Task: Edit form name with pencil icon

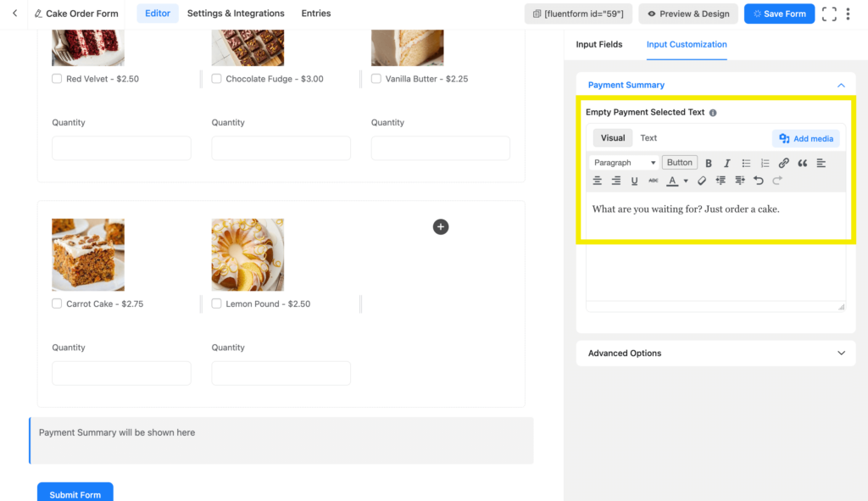Action: 38,14
